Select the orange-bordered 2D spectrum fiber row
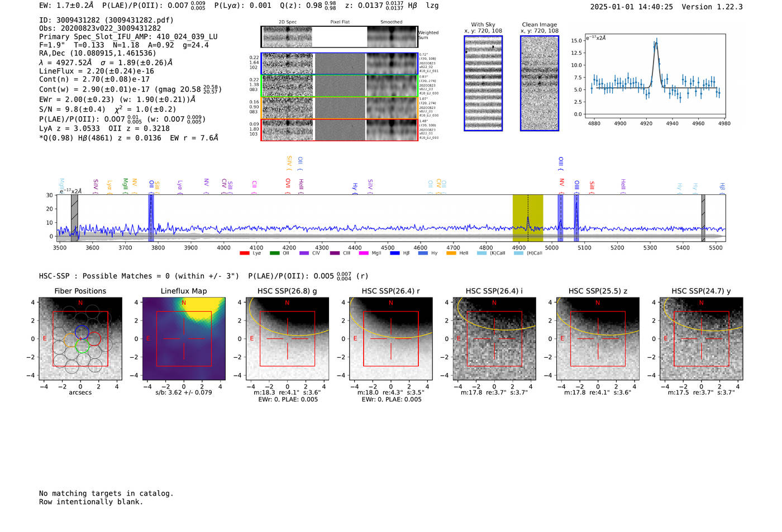The height and width of the screenshot is (532, 782). click(x=339, y=107)
